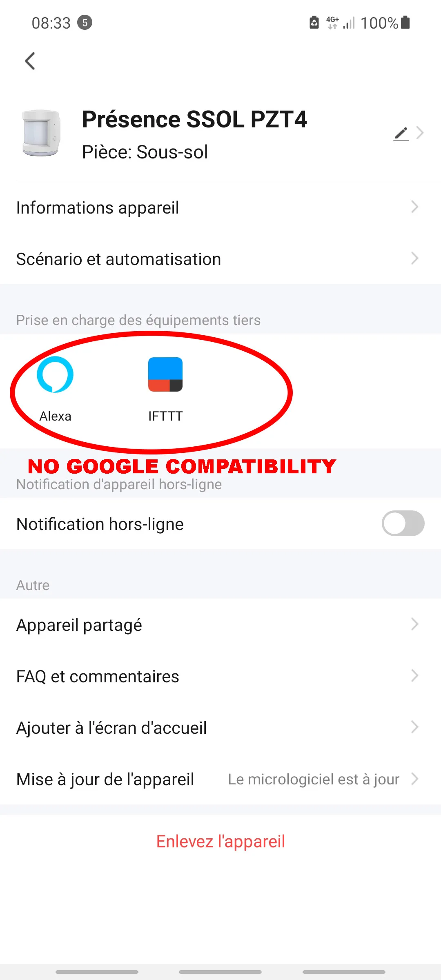Viewport: 441px width, 980px height.
Task: Tap the 4G+ signal indicator
Action: click(x=332, y=22)
